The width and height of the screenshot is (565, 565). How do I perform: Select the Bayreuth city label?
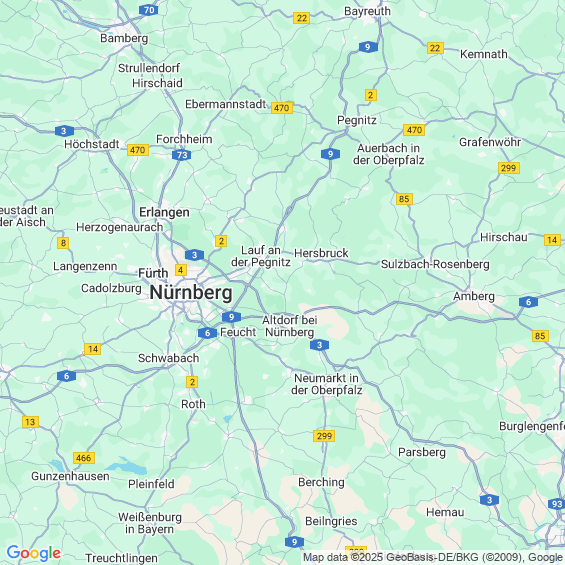click(x=367, y=11)
